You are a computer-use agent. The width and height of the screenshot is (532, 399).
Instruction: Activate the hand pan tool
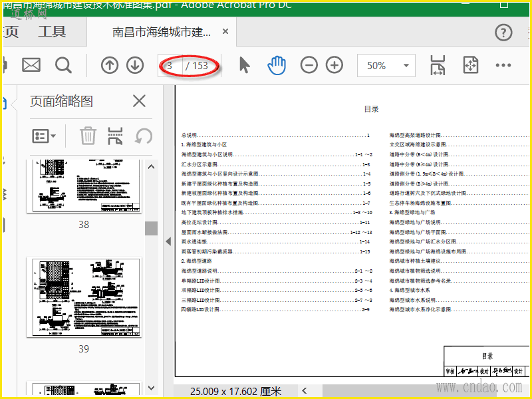click(277, 65)
